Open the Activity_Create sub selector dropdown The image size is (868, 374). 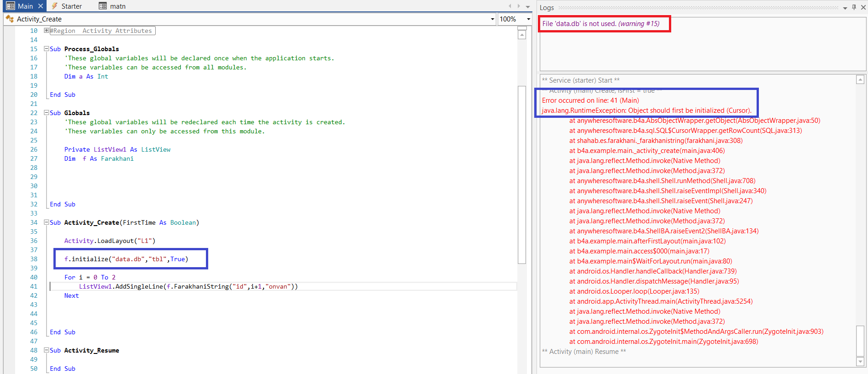pyautogui.click(x=492, y=19)
